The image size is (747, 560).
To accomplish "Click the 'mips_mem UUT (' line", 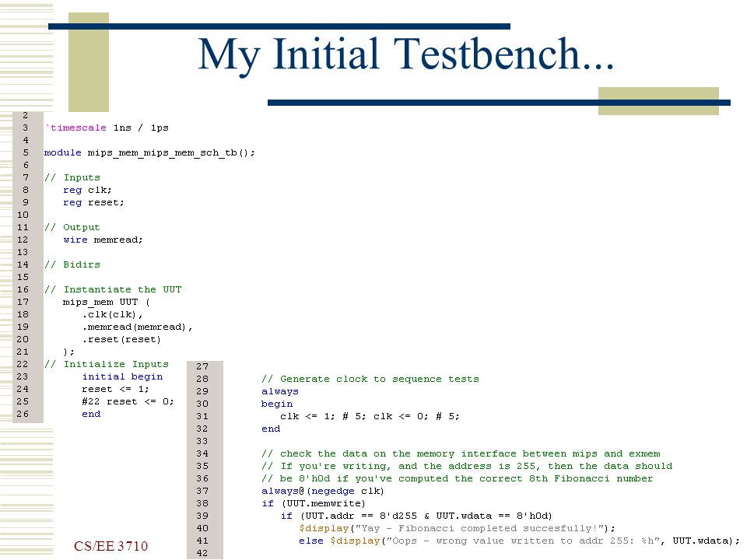I will pyautogui.click(x=107, y=302).
